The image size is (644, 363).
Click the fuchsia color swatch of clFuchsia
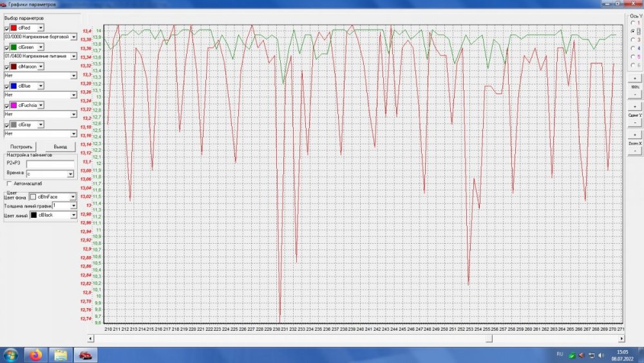[14, 105]
